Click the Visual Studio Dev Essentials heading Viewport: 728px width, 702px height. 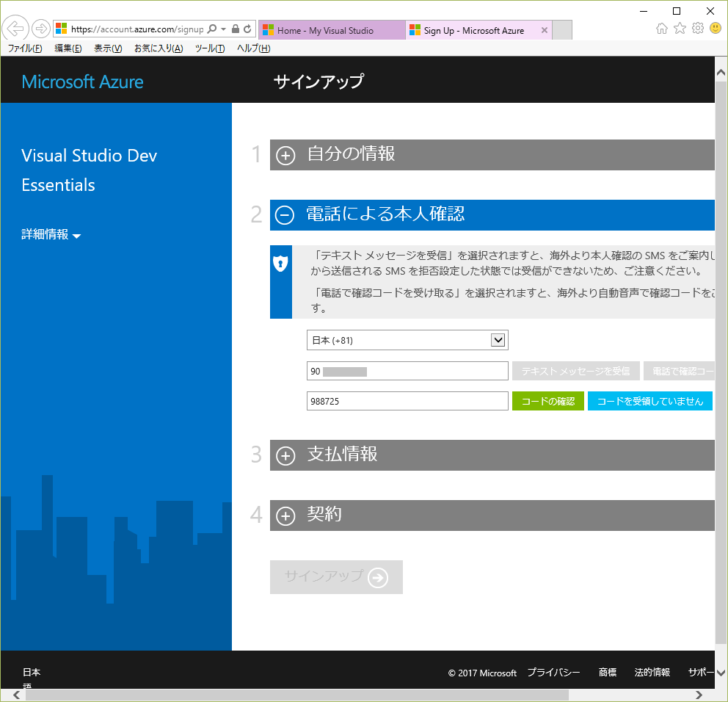click(x=89, y=170)
